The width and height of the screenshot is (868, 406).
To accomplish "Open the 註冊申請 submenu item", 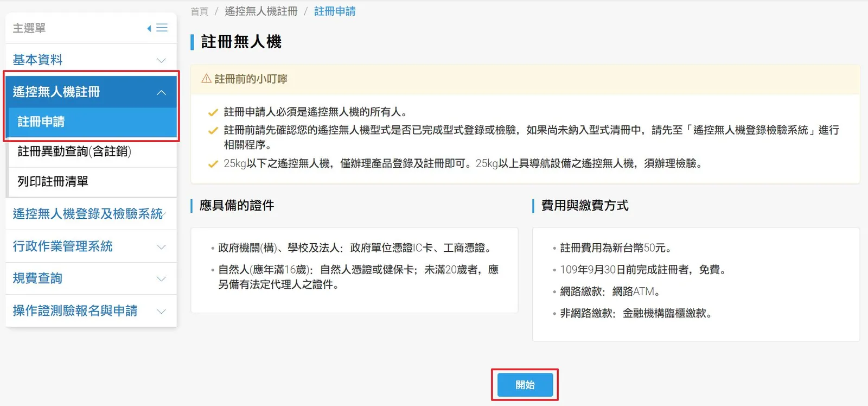I will point(92,122).
